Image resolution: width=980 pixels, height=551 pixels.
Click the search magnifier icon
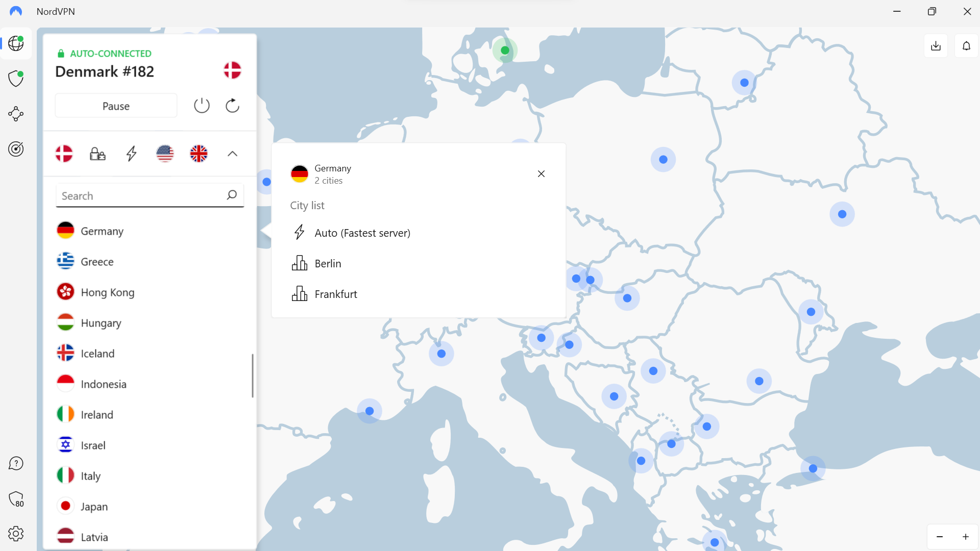tap(232, 195)
